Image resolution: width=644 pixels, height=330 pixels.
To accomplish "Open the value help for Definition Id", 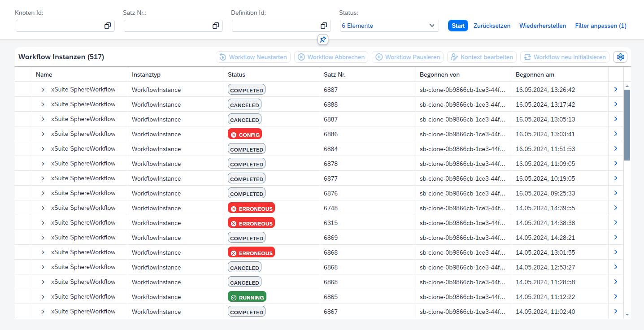I will pos(323,26).
